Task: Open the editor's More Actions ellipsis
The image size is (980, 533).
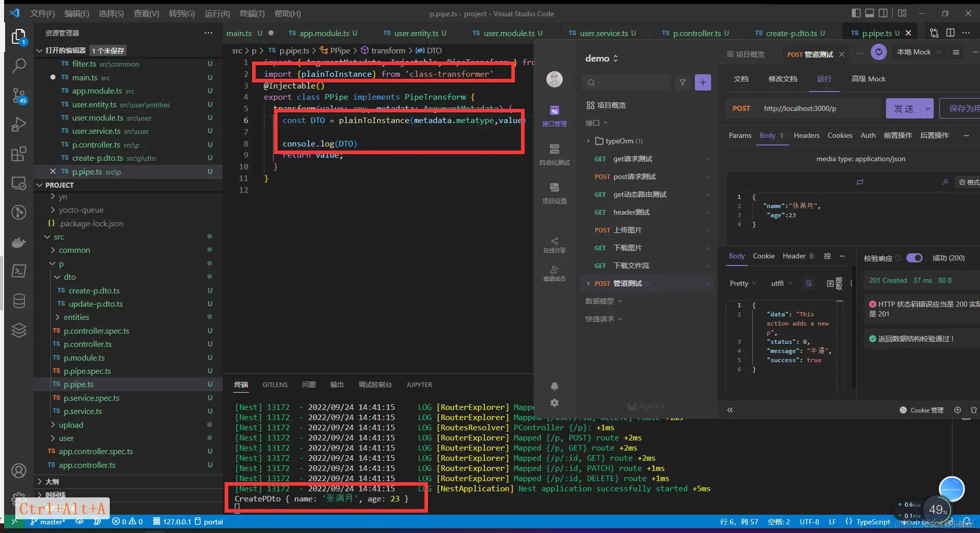Action: click(966, 33)
